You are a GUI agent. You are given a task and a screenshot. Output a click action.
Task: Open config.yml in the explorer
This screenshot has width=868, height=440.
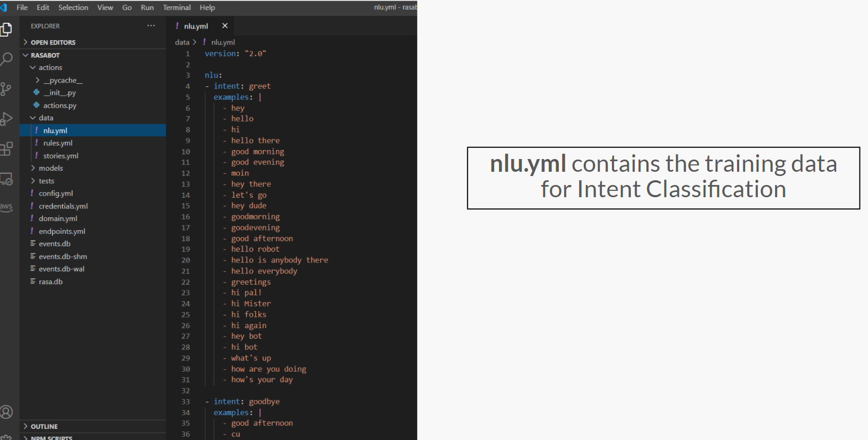click(x=93, y=193)
